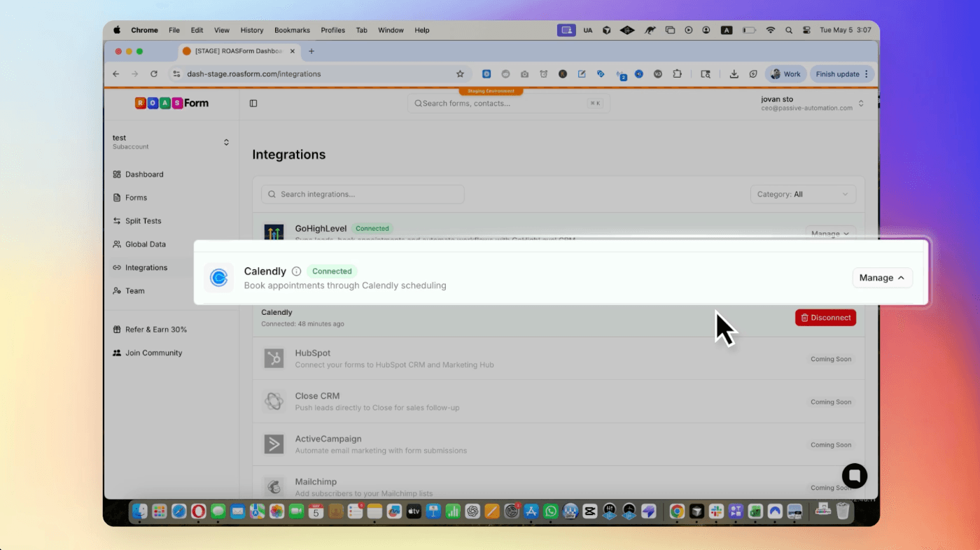Open the Chrome File menu
The image size is (980, 550).
pyautogui.click(x=174, y=30)
